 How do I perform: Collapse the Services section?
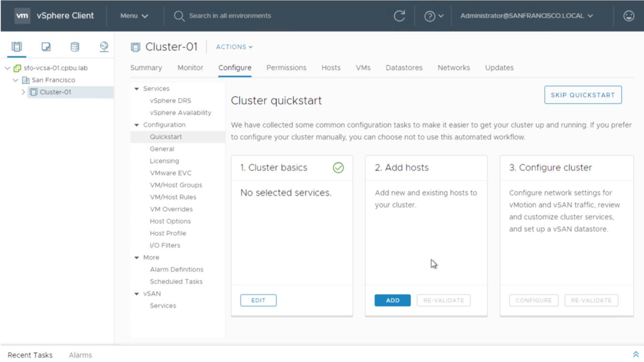point(137,89)
